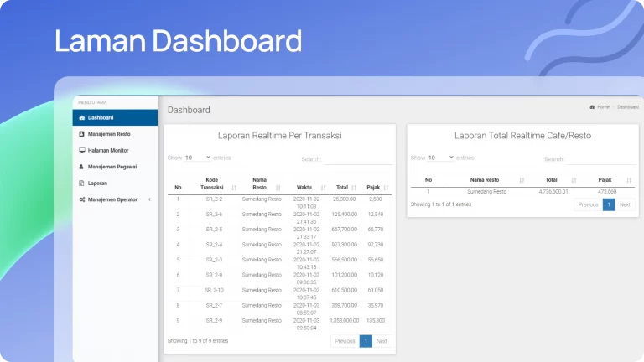Viewport: 644px width, 362px height.
Task: Open entries dropdown in Per Transaksi table
Action: [197, 158]
